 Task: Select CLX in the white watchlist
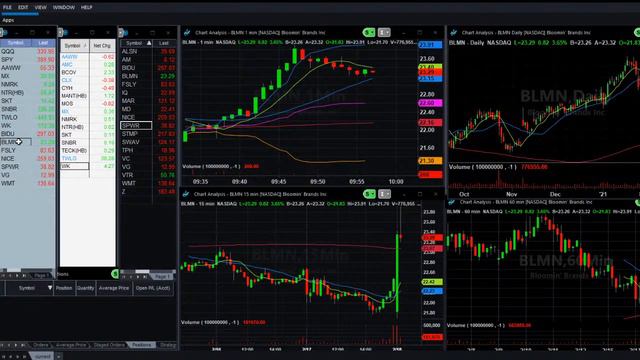[x=67, y=80]
